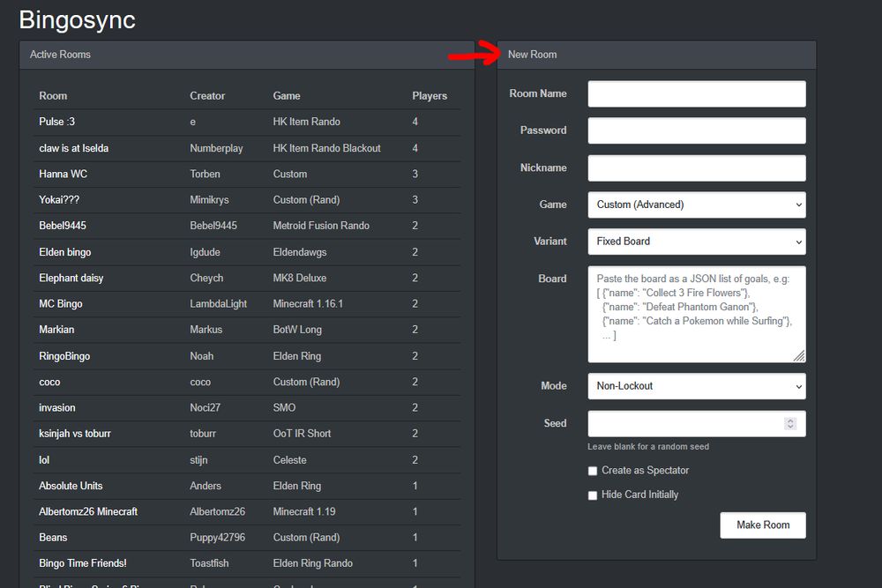Enable the Create as Spectator checkbox
This screenshot has height=588, width=882.
(592, 471)
